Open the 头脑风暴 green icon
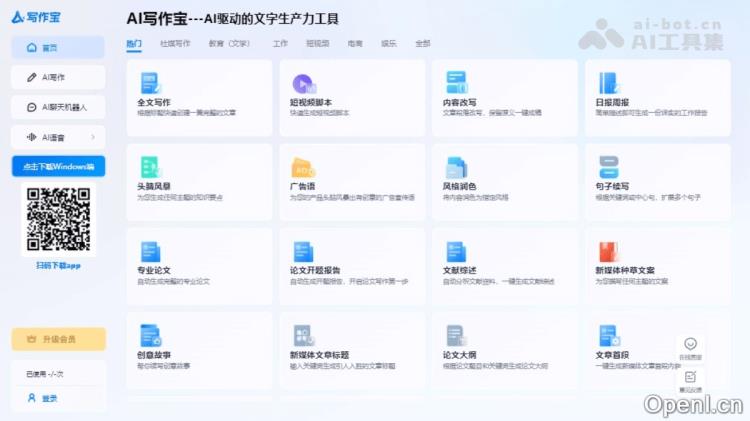Viewport: 750px width, 421px height. (x=150, y=167)
